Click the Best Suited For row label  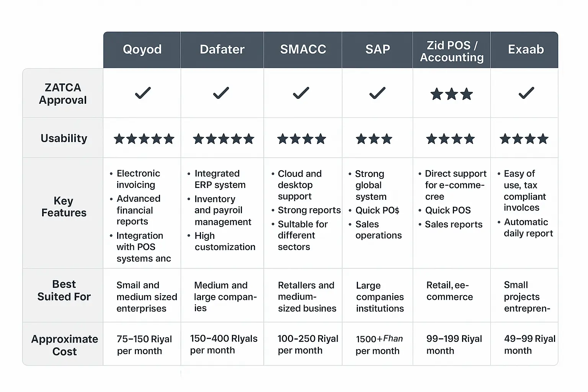point(64,290)
